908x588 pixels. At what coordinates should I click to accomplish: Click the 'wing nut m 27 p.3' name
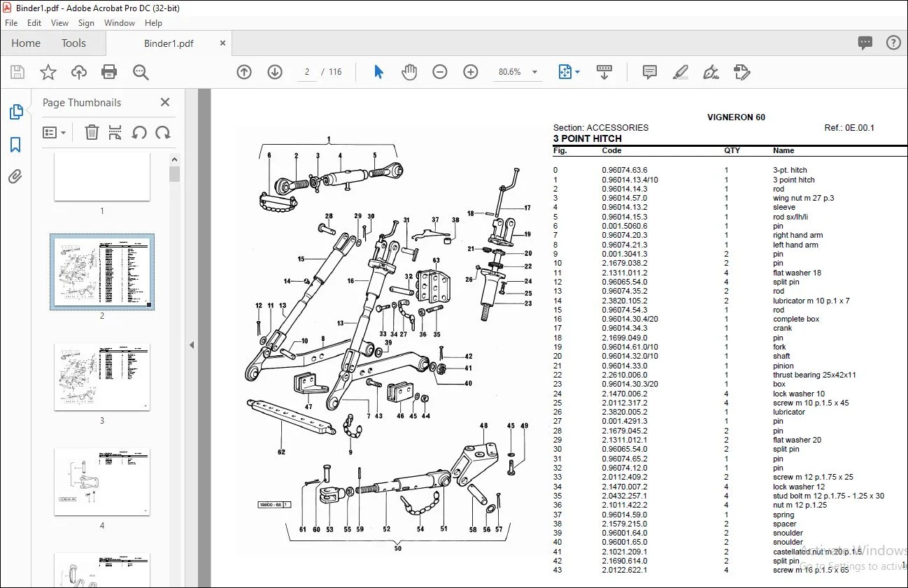[x=804, y=198]
